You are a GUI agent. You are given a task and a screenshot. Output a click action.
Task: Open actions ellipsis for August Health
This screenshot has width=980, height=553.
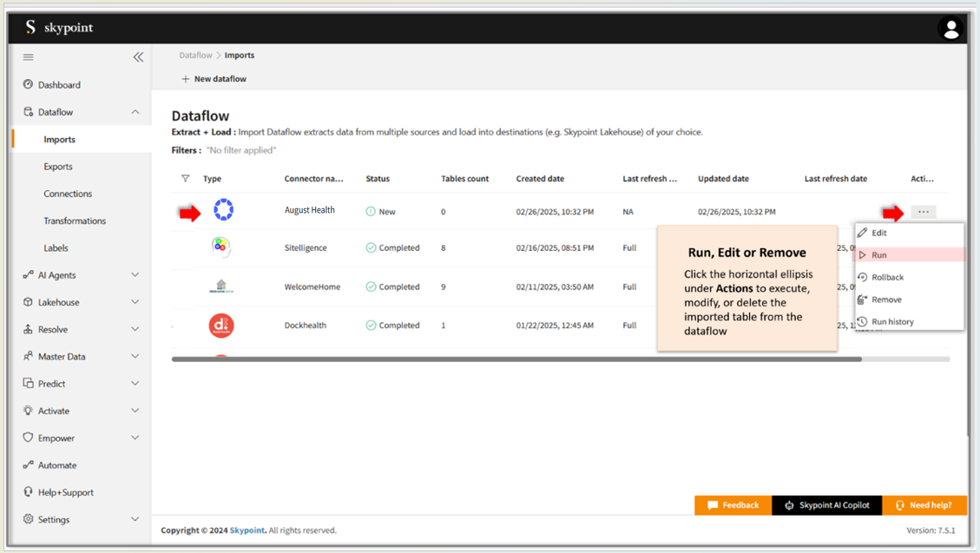(923, 212)
